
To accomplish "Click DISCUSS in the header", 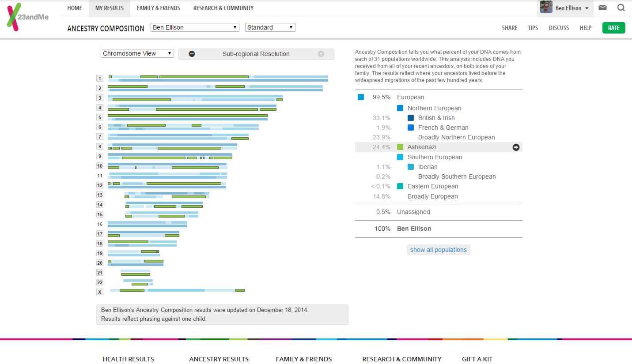I will tap(559, 28).
